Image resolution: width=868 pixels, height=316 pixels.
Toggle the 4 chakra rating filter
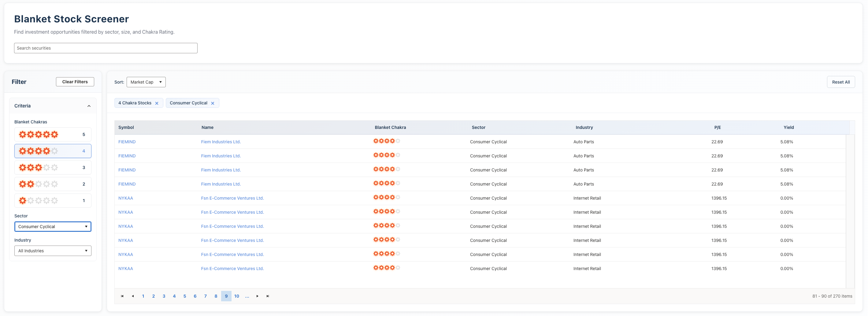point(53,151)
